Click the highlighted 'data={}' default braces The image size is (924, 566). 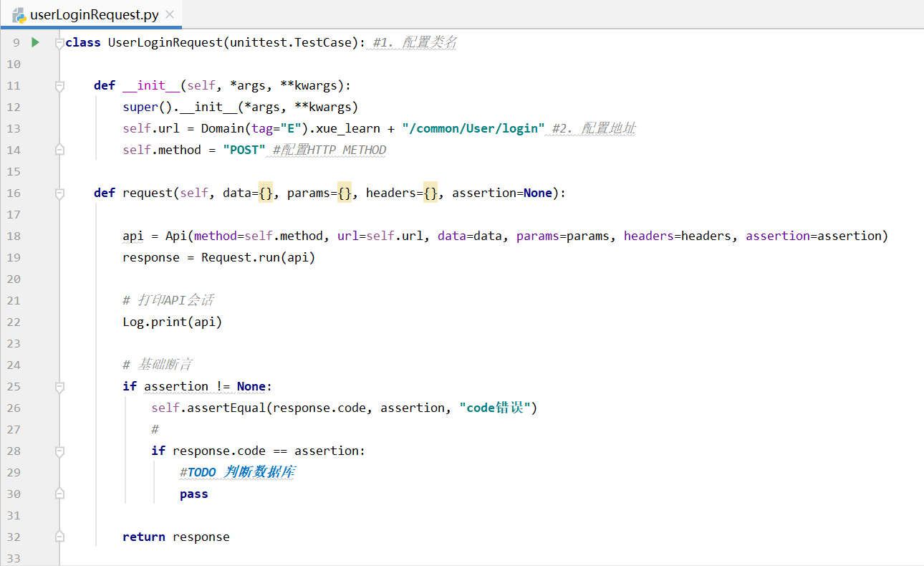(x=266, y=193)
